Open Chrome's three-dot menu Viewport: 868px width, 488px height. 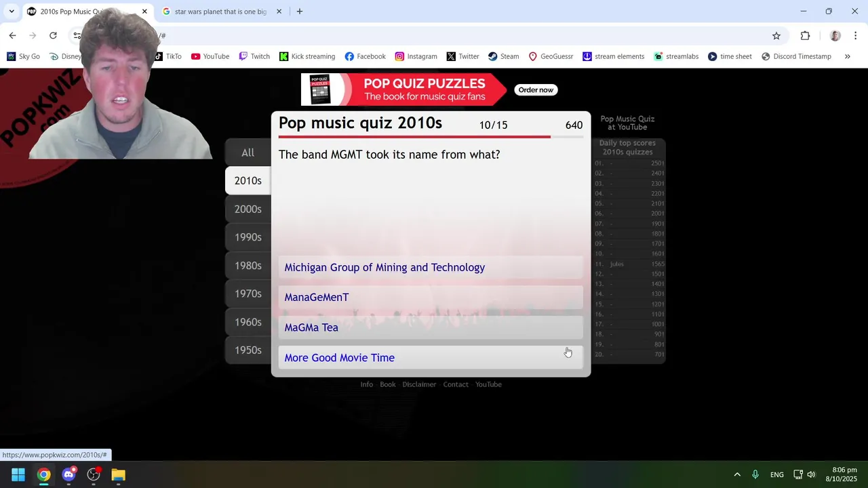(856, 36)
